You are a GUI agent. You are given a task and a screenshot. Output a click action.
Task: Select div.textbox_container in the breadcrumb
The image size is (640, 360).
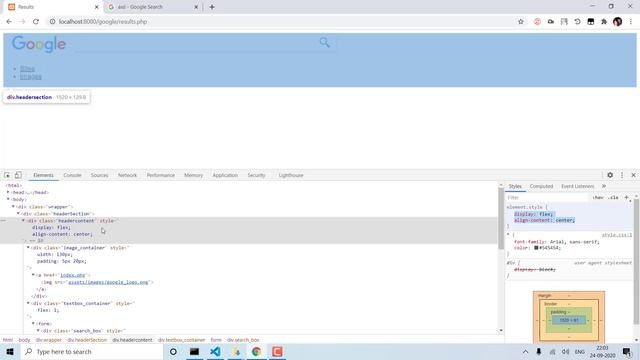181,340
